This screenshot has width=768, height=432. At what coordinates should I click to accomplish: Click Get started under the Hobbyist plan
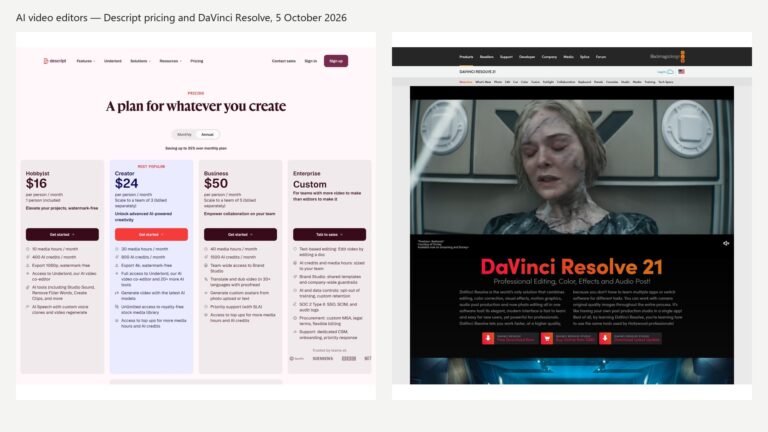62,234
